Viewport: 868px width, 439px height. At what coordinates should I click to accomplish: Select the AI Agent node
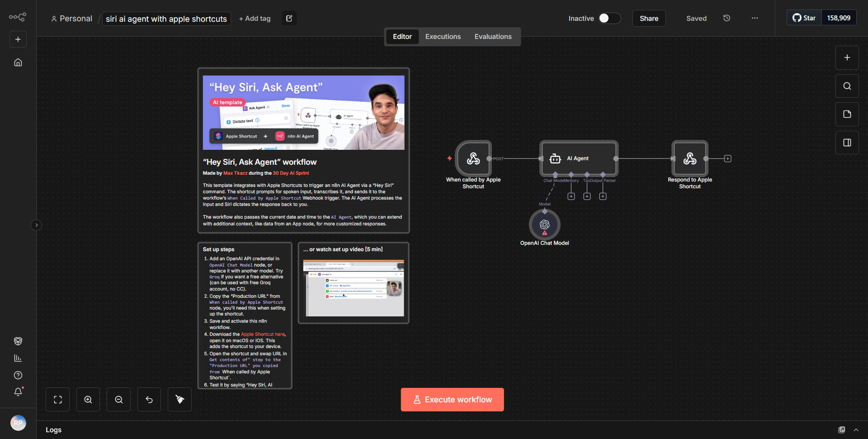pyautogui.click(x=579, y=158)
